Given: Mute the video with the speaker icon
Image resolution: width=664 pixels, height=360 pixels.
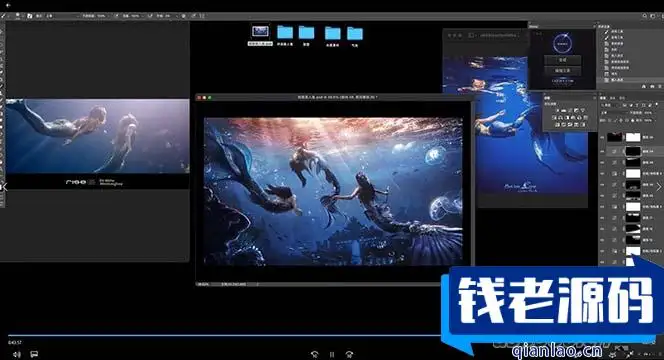Looking at the screenshot, I should (x=16, y=354).
